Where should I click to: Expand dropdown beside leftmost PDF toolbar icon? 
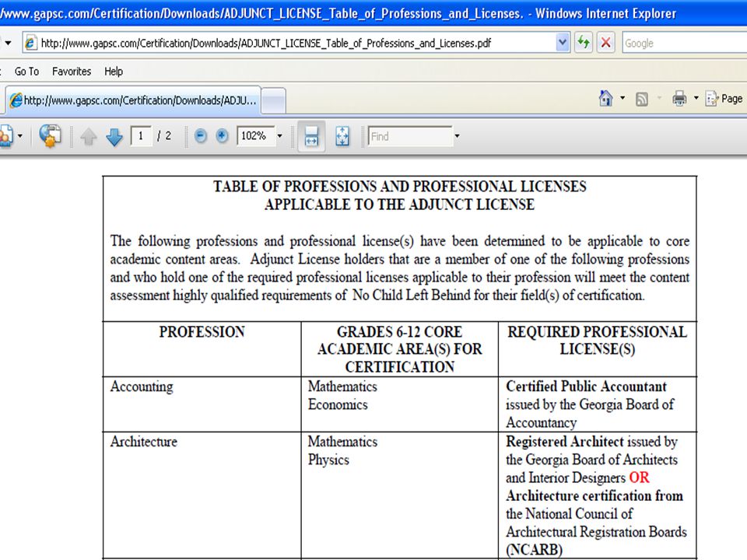[20, 136]
